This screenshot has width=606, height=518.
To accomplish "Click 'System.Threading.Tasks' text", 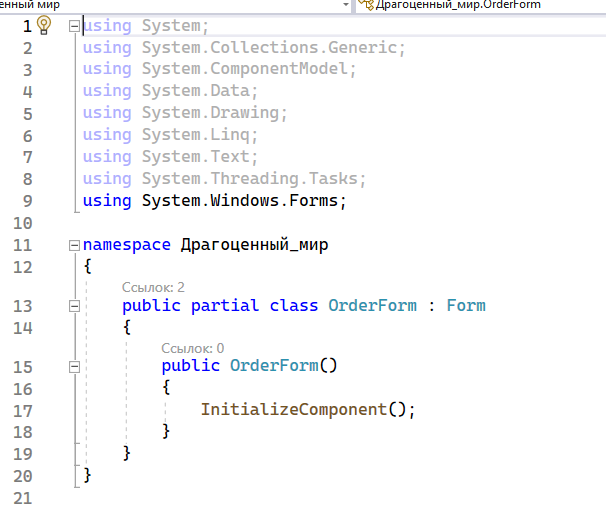I will click(250, 179).
